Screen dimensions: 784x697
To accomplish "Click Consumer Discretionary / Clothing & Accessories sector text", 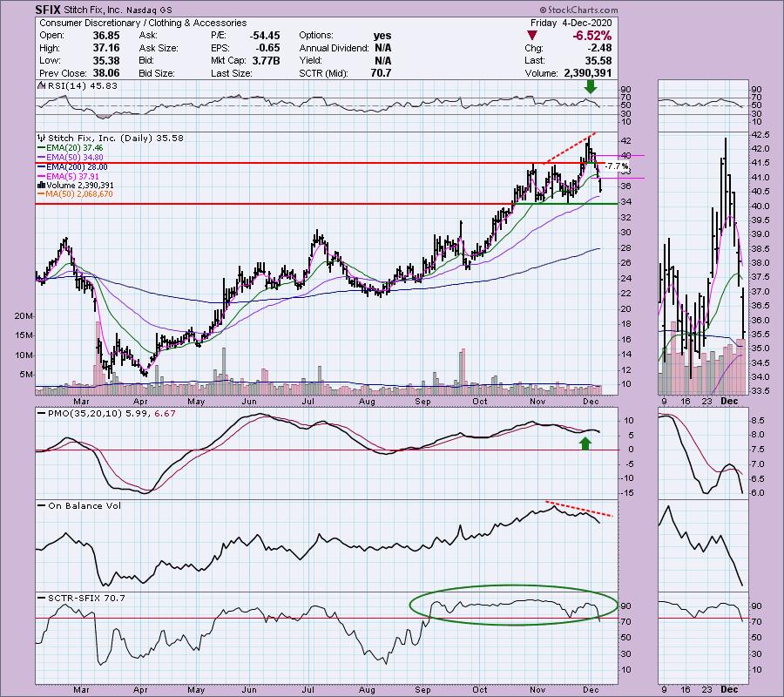I will 143,23.
